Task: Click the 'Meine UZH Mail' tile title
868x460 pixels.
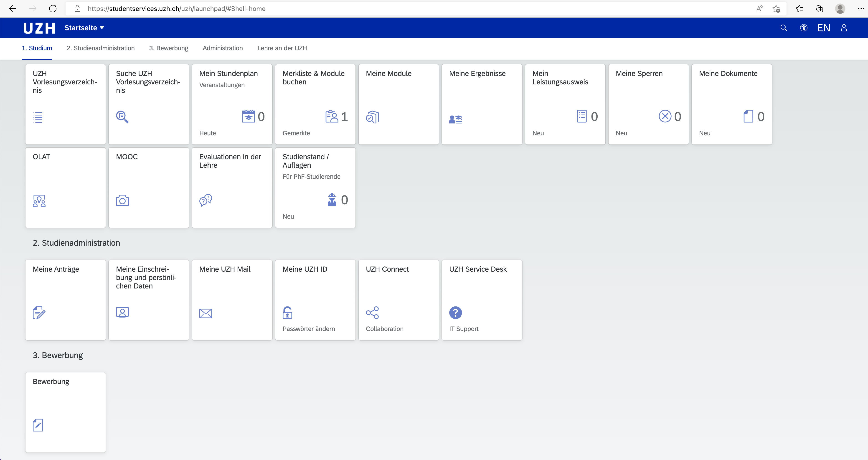Action: [225, 269]
